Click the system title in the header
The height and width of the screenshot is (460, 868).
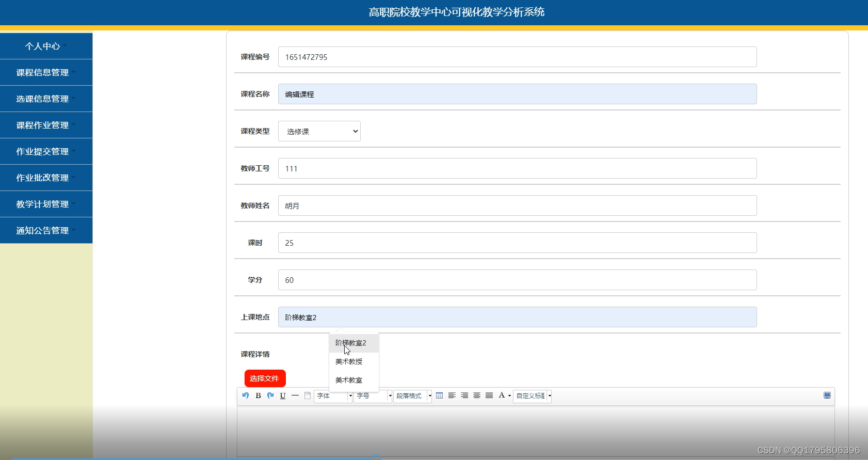(x=457, y=12)
